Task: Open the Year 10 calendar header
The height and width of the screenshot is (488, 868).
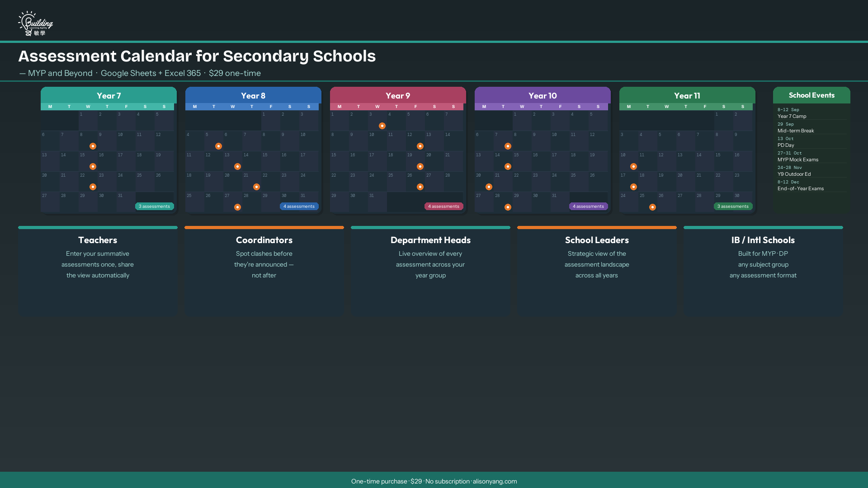Action: tap(542, 95)
